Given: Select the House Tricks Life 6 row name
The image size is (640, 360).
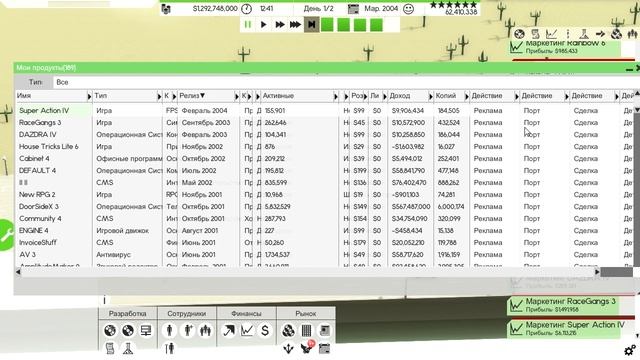Looking at the screenshot, I should 49,147.
